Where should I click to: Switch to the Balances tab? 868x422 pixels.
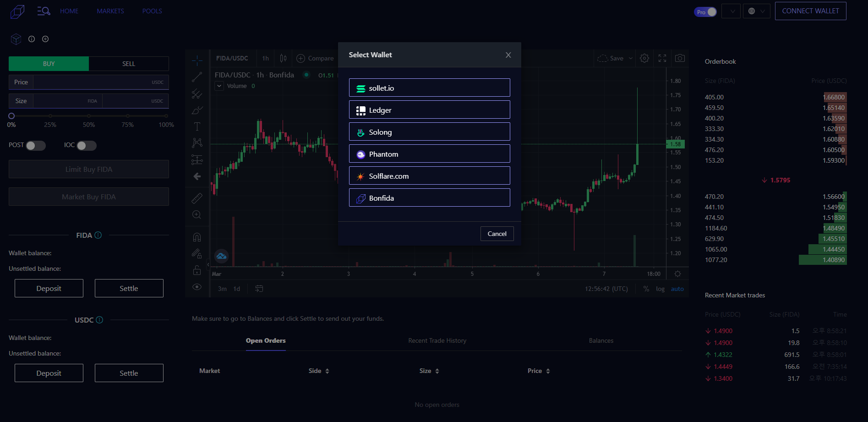[601, 340]
